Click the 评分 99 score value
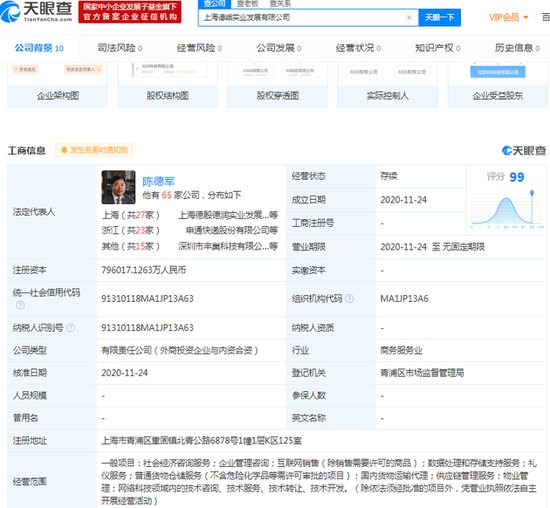 [x=517, y=177]
